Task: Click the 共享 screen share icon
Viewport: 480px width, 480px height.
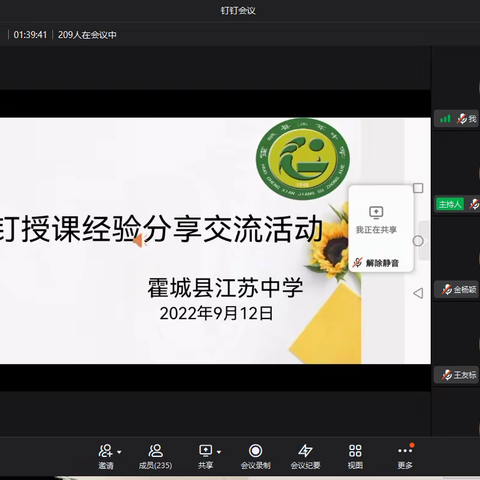Action: 205,451
